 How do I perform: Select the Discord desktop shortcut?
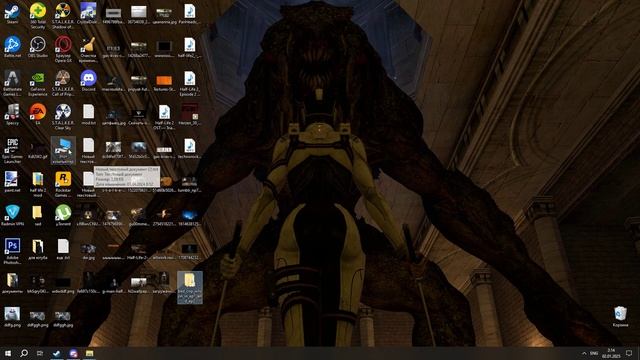tap(88, 80)
